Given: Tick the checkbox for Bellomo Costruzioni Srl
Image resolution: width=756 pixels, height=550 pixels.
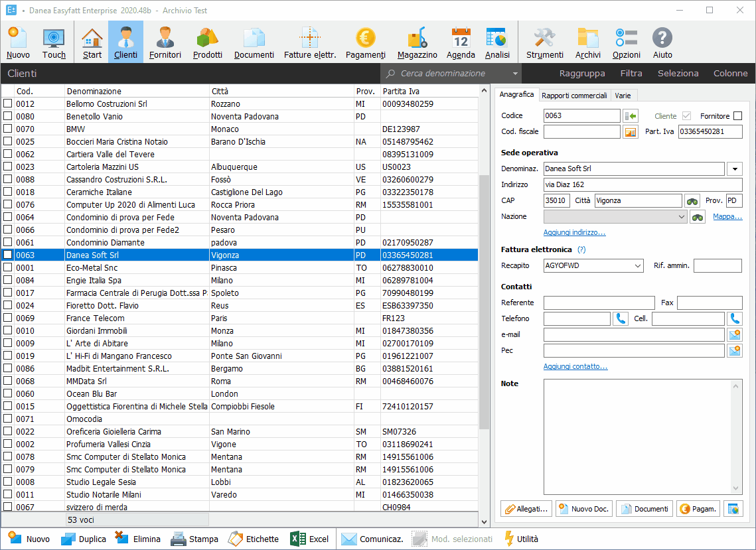Looking at the screenshot, I should pos(8,103).
